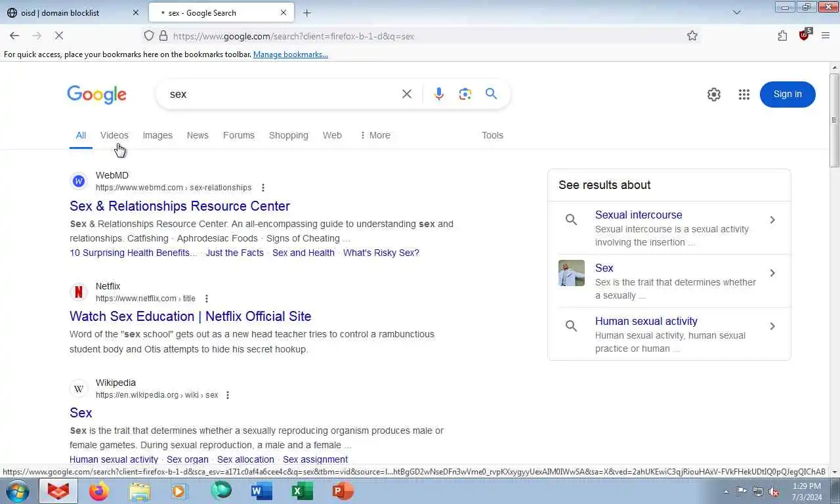Open Sex and Health sitelink

click(x=303, y=253)
